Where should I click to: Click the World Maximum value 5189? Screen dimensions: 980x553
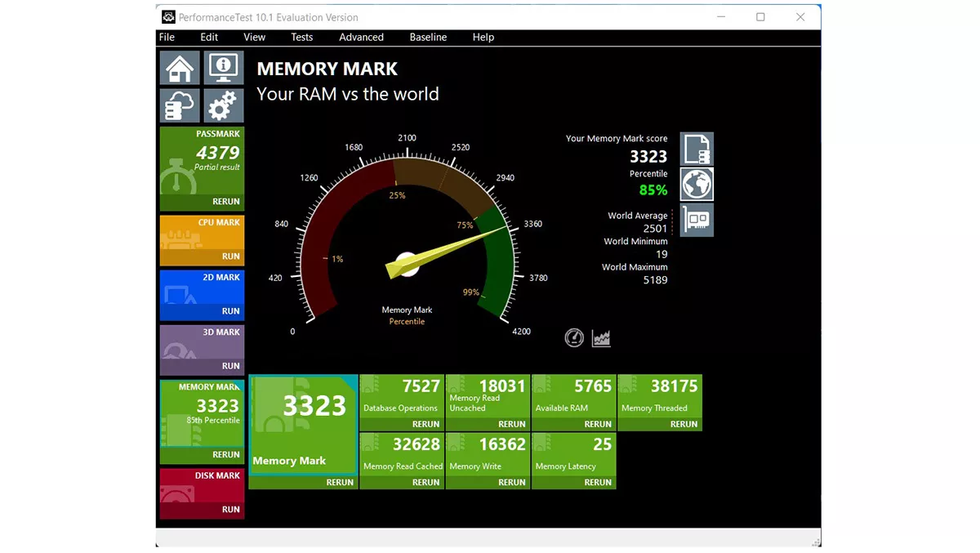click(x=655, y=279)
